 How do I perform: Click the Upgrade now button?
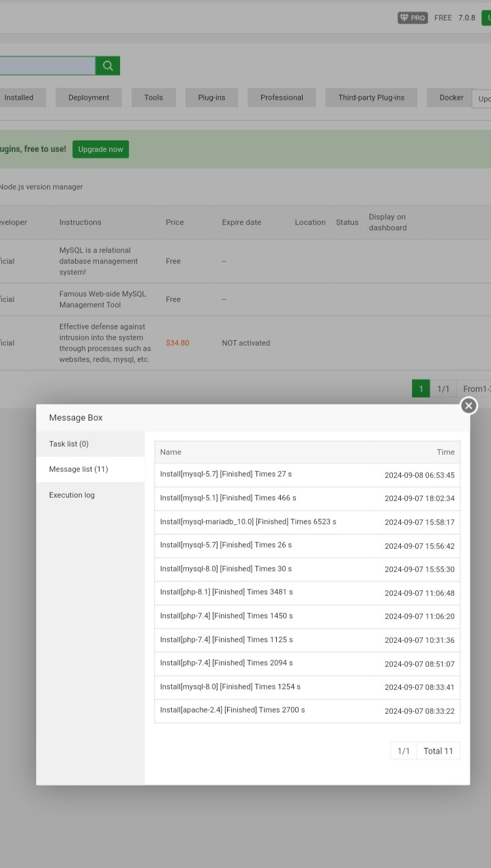[x=100, y=149]
